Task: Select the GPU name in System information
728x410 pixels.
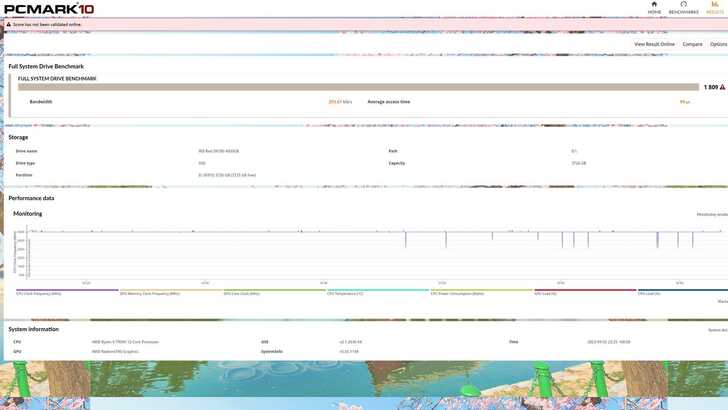Action: [x=115, y=351]
